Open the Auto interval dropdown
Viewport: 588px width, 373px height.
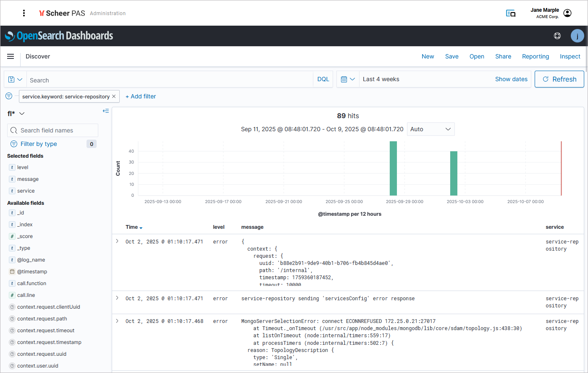click(430, 129)
